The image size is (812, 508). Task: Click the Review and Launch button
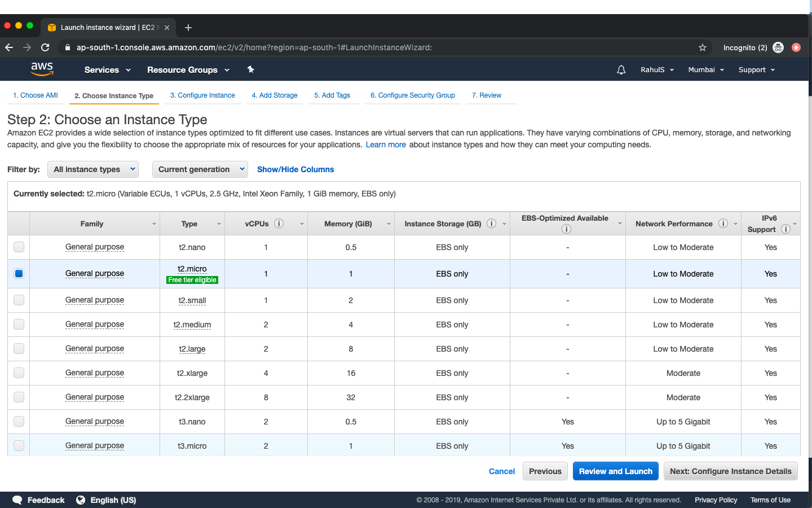coord(615,471)
